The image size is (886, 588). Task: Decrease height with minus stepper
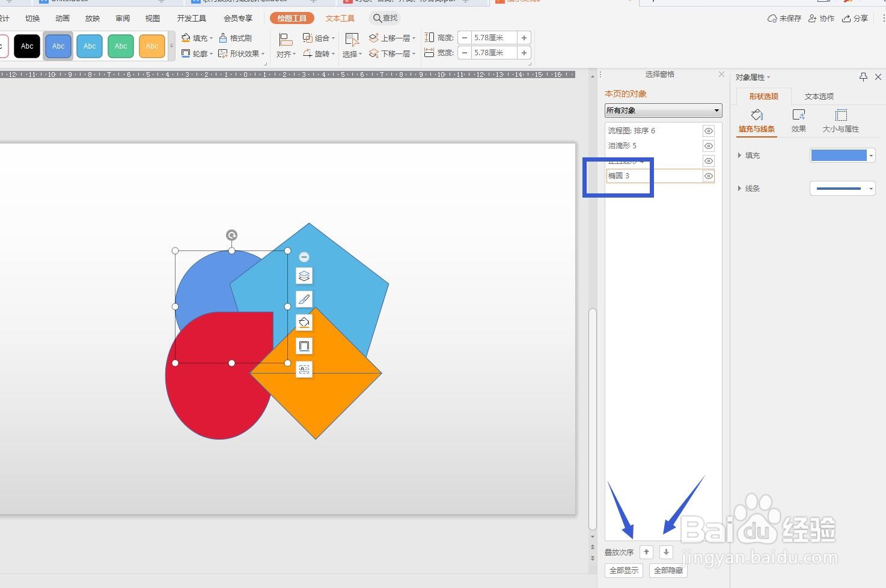tap(465, 38)
